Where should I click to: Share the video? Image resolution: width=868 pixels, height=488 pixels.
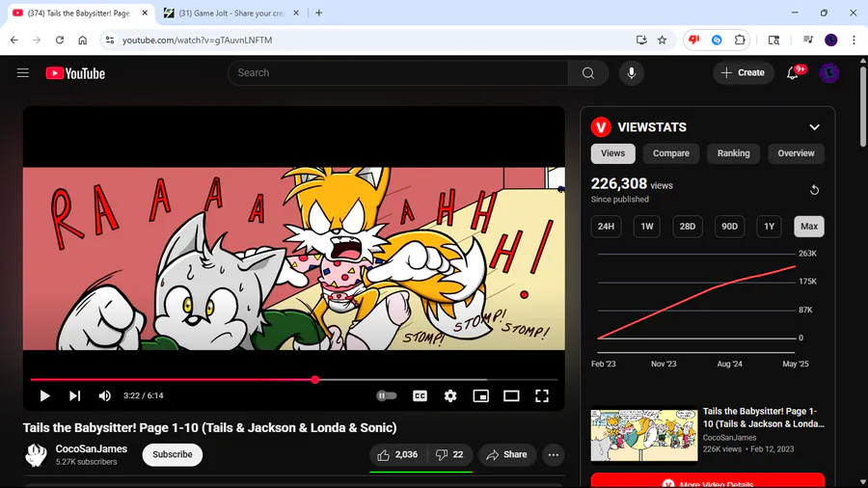[x=507, y=455]
